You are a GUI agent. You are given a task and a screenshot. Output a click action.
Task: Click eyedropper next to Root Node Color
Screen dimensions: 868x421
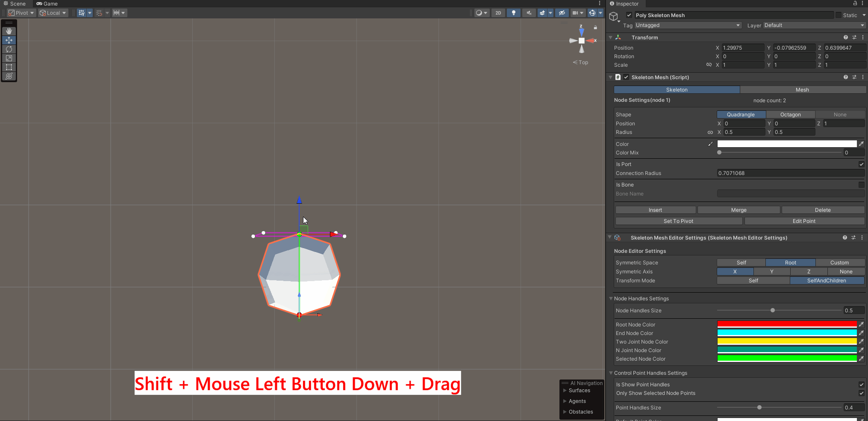coord(861,324)
